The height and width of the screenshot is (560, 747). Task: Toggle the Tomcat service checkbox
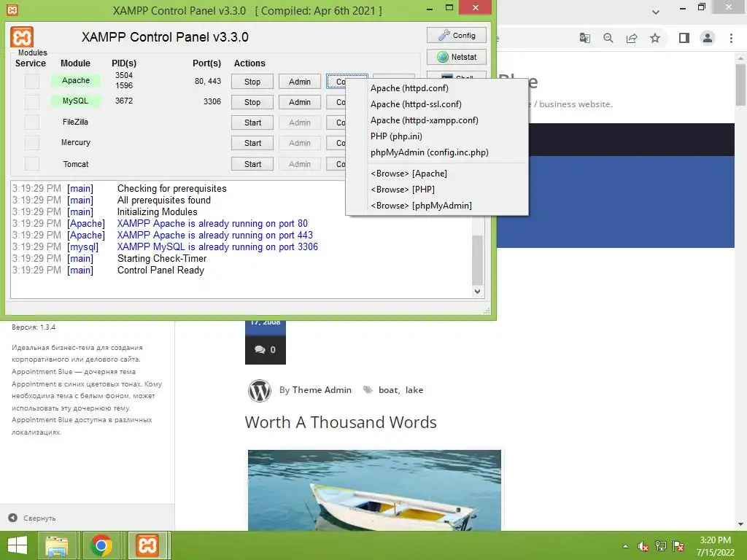click(32, 164)
